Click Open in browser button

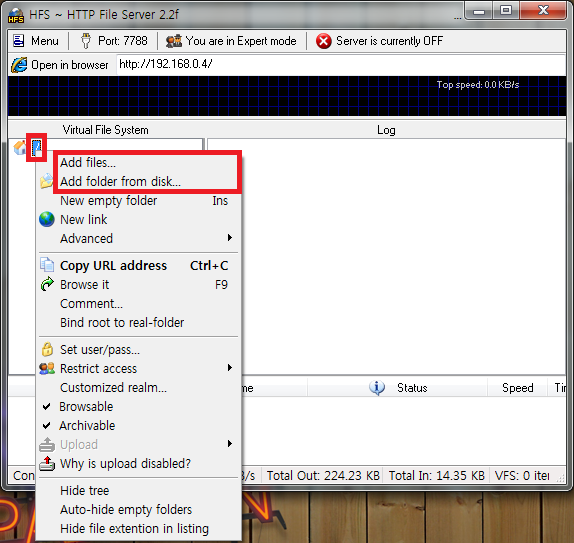[60, 65]
